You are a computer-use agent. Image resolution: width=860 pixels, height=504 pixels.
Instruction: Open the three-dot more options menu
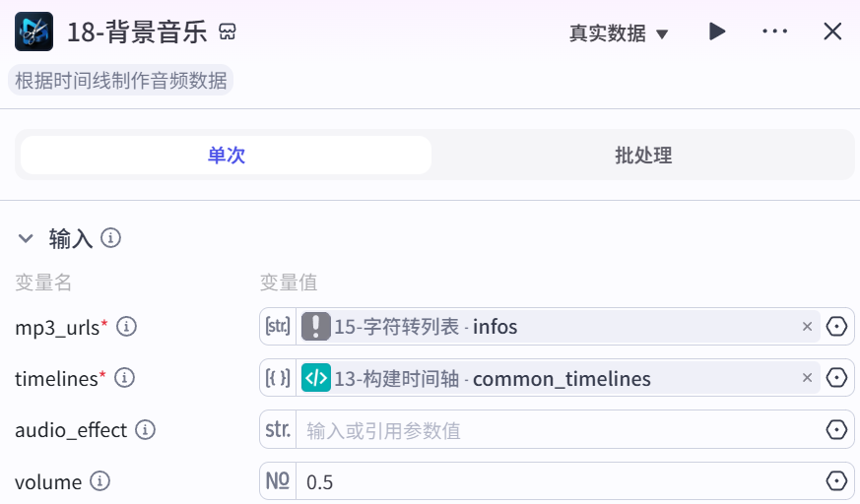click(774, 31)
